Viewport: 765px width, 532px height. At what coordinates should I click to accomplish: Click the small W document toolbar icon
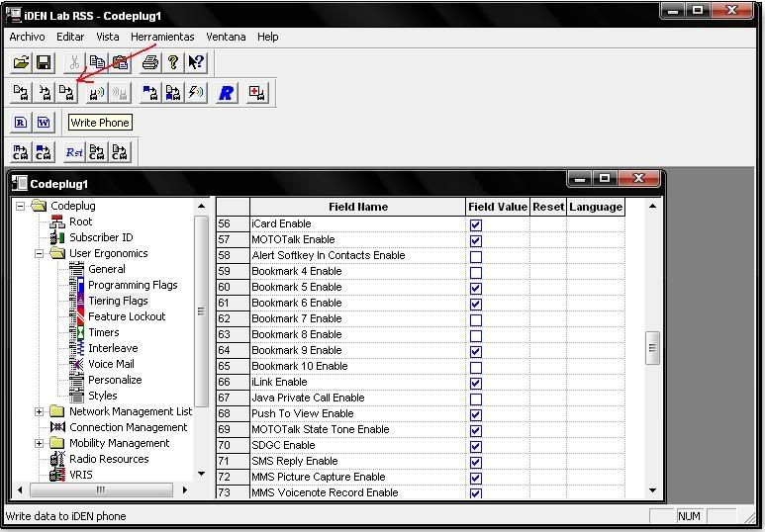coord(44,122)
